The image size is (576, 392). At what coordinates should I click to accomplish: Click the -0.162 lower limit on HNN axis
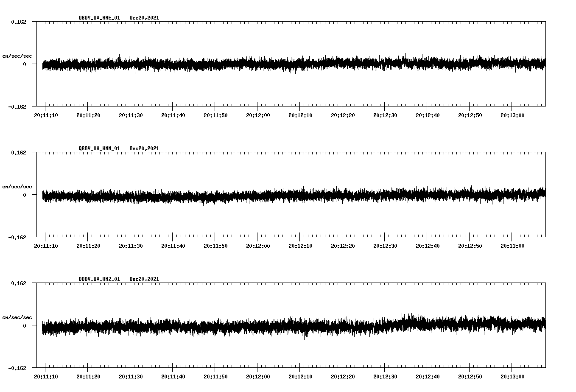[x=17, y=238]
